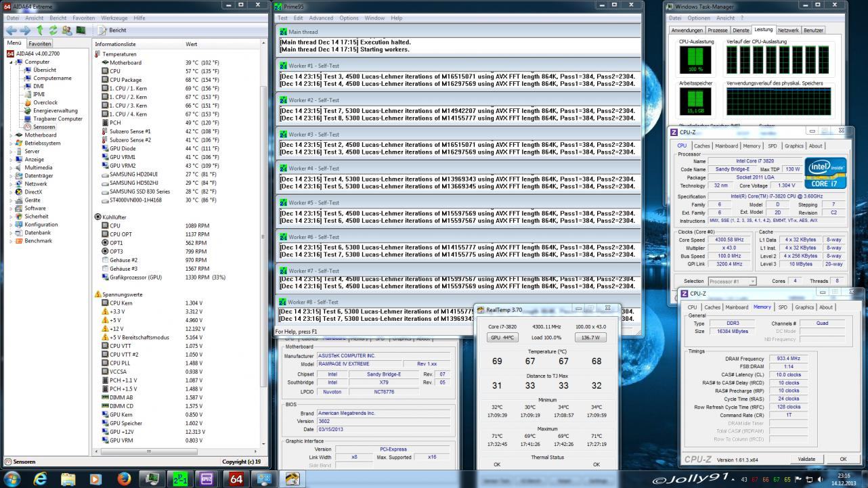868x488 pixels.
Task: Expand the DirectX tree node
Action: click(11, 192)
